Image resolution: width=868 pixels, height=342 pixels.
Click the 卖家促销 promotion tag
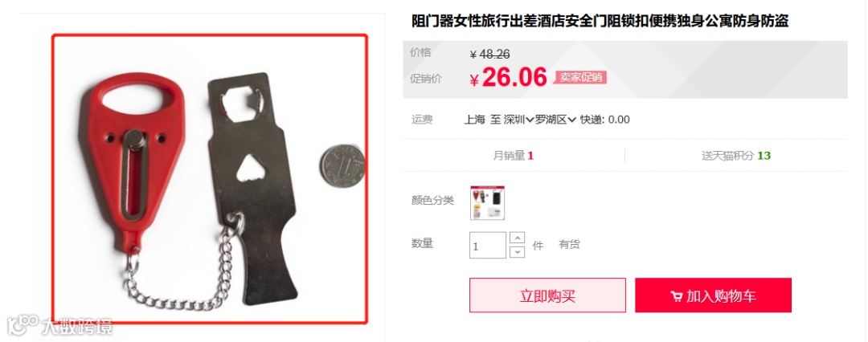[x=580, y=77]
